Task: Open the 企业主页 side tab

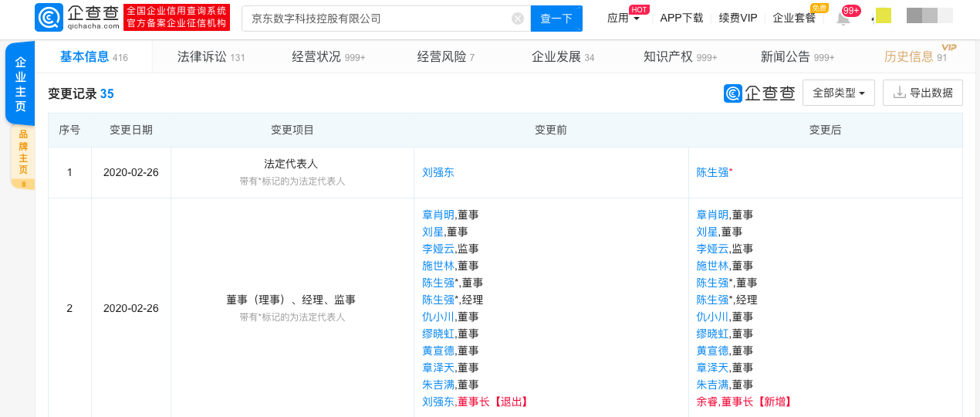Action: pos(21,84)
